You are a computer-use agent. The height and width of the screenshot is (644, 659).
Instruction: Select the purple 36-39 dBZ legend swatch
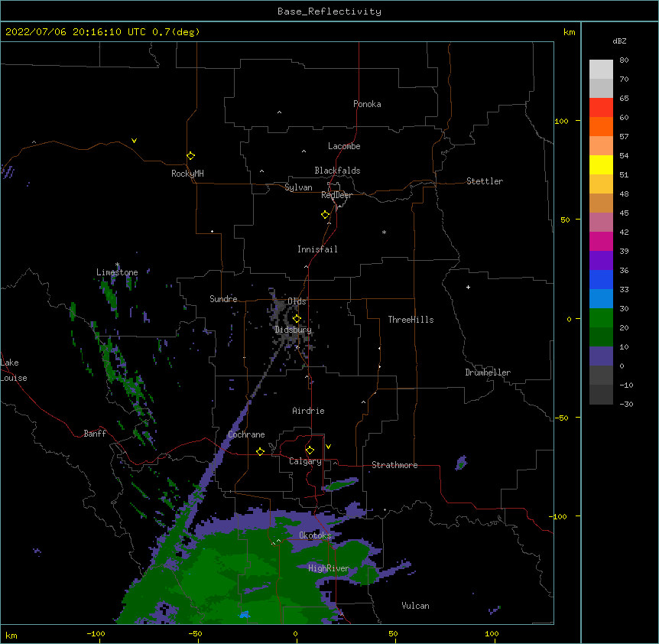click(x=601, y=260)
